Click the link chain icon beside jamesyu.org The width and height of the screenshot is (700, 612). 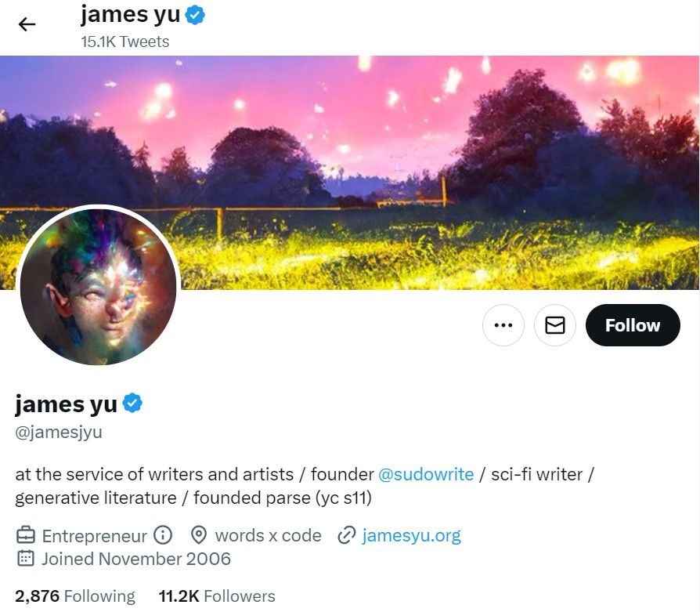pyautogui.click(x=346, y=534)
